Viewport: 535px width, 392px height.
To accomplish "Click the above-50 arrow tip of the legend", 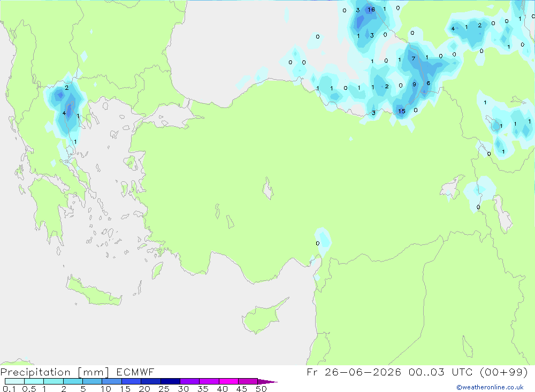I will [x=267, y=381].
